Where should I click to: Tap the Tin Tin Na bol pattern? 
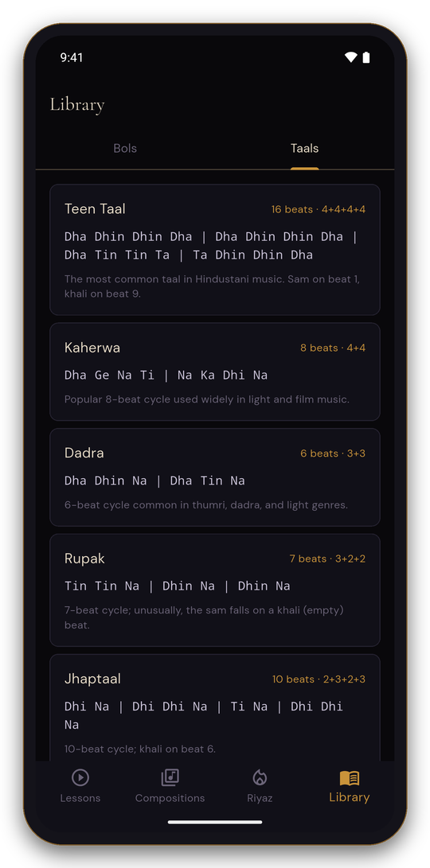click(x=178, y=586)
